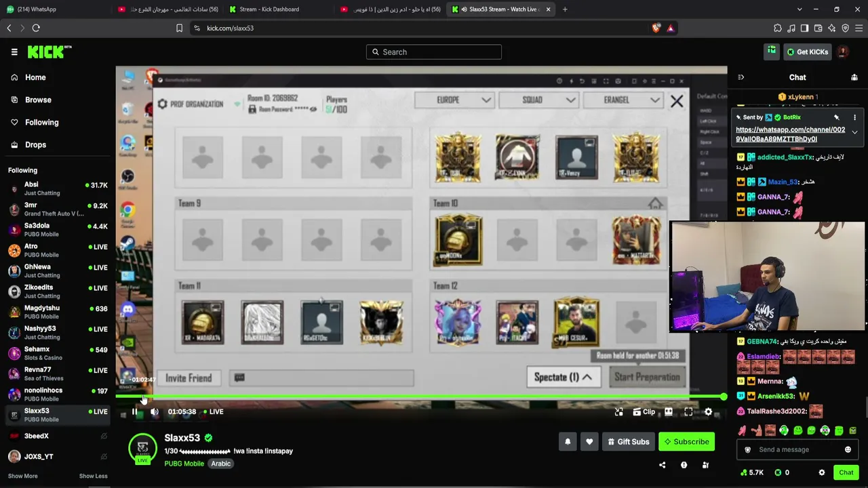This screenshot has width=868, height=488.
Task: Click the Arabic language tag
Action: (221, 464)
